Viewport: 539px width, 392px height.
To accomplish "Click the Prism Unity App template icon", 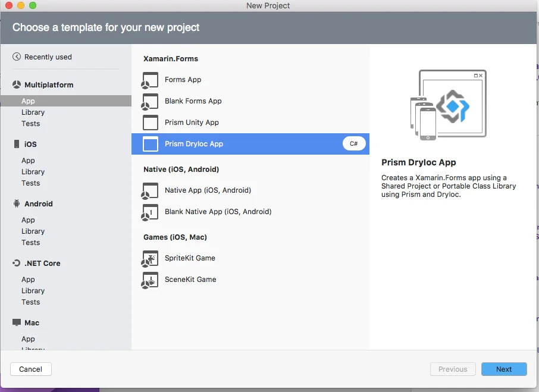I will tap(151, 123).
